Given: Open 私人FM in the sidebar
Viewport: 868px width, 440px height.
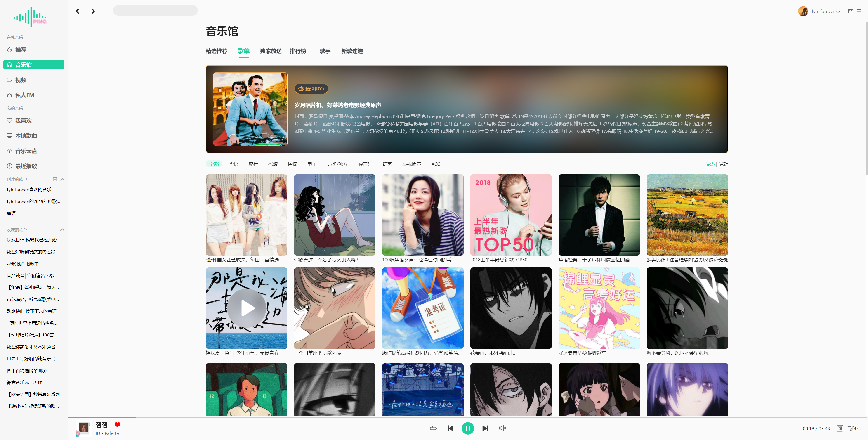Looking at the screenshot, I should point(24,95).
